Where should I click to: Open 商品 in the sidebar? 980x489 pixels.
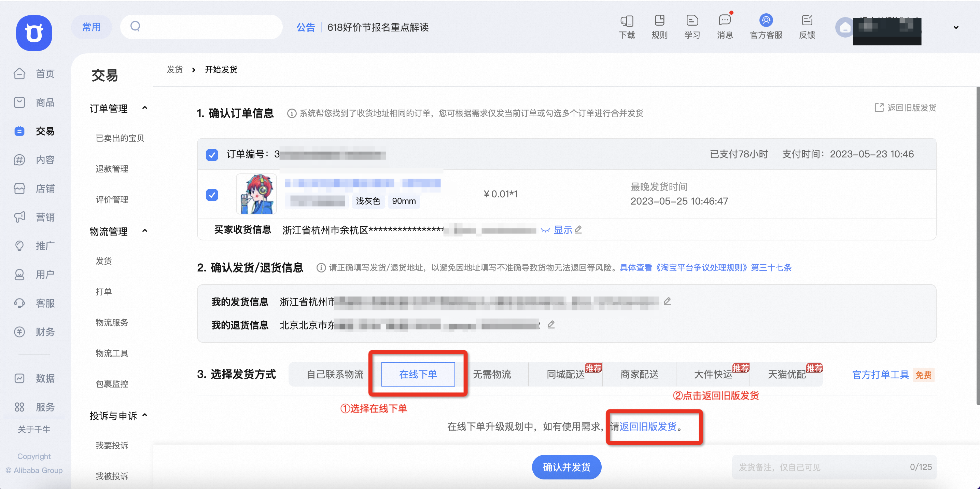click(35, 102)
